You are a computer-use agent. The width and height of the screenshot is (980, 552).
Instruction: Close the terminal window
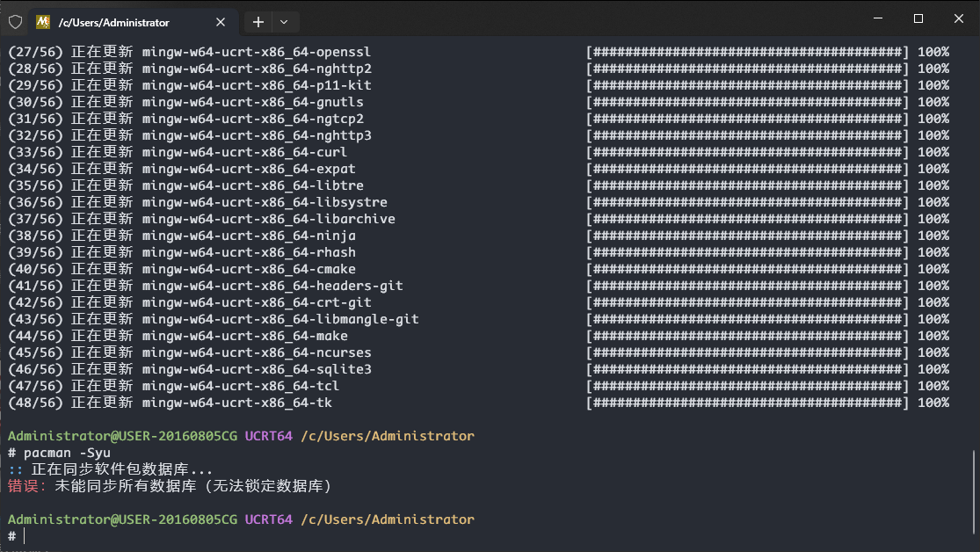[x=959, y=18]
